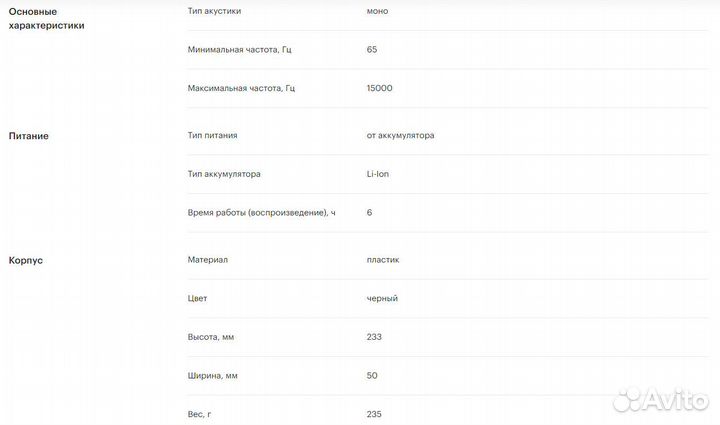Select the "Li-Ion" battery value

[379, 174]
